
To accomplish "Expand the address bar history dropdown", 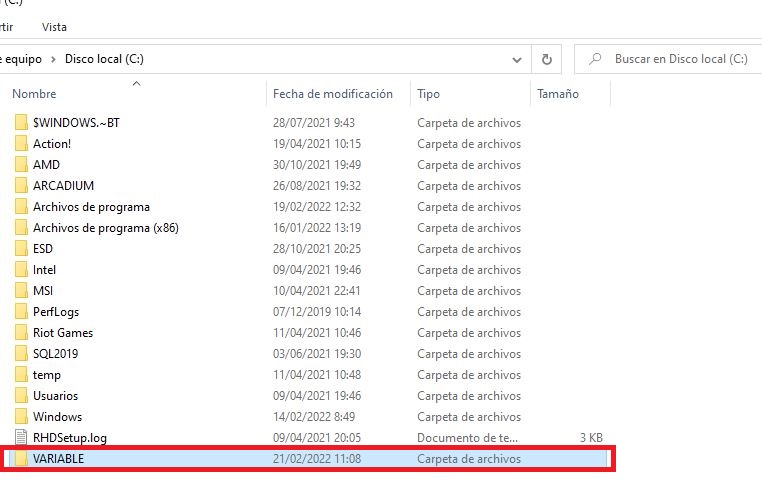I will [x=517, y=60].
